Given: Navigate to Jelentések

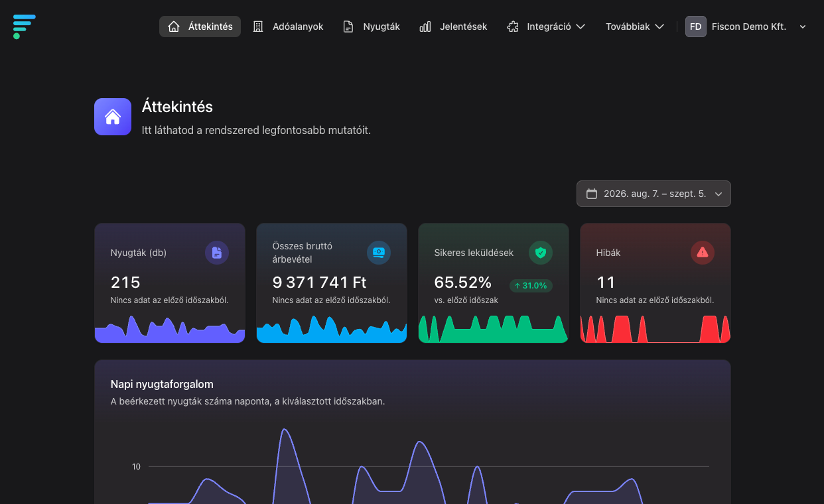Looking at the screenshot, I should 453,27.
